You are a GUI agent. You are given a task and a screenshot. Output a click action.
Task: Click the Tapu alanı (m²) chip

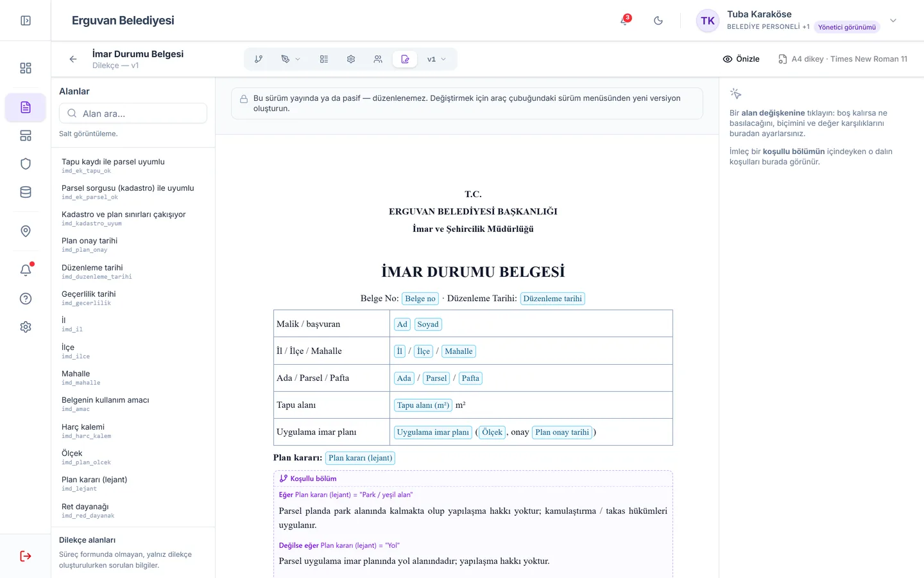[x=423, y=405]
